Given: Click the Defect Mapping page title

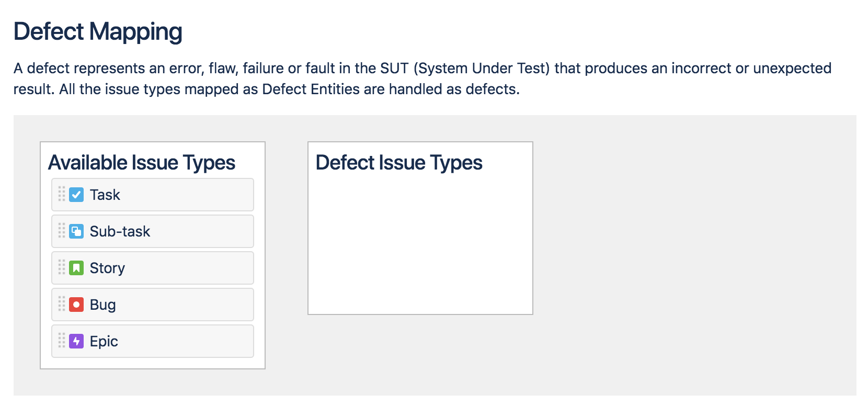Looking at the screenshot, I should (98, 31).
